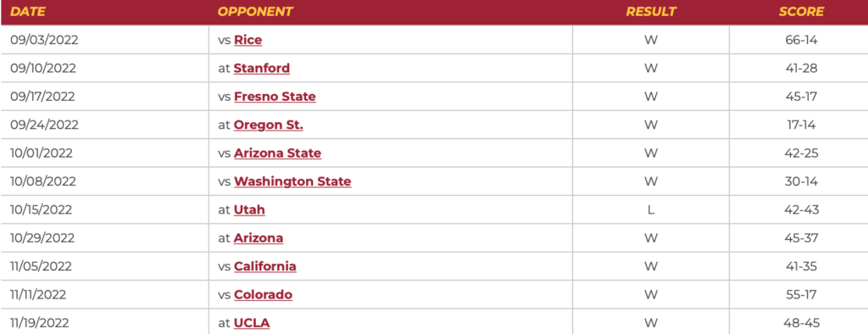Click the RESULT column header
Screen dimensions: 868x334
click(x=651, y=12)
